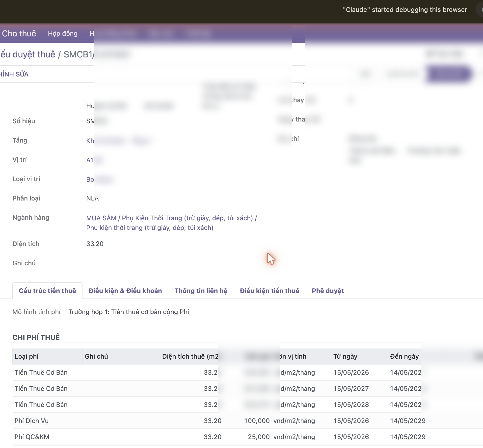Open the Vị trí A1 link
The image size is (483, 448).
[x=90, y=160]
